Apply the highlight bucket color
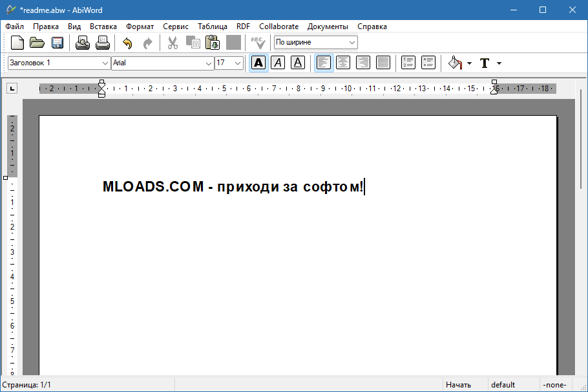The width and height of the screenshot is (588, 392). click(455, 63)
